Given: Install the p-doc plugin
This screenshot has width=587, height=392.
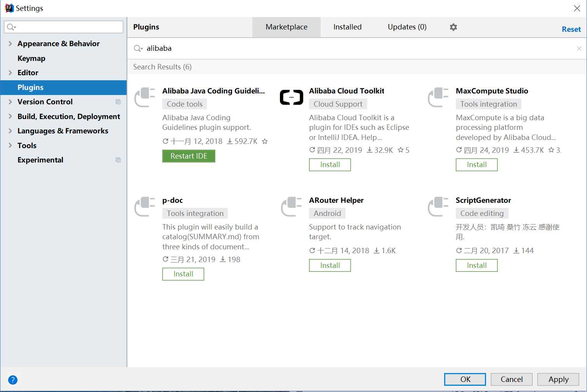Looking at the screenshot, I should pos(183,274).
